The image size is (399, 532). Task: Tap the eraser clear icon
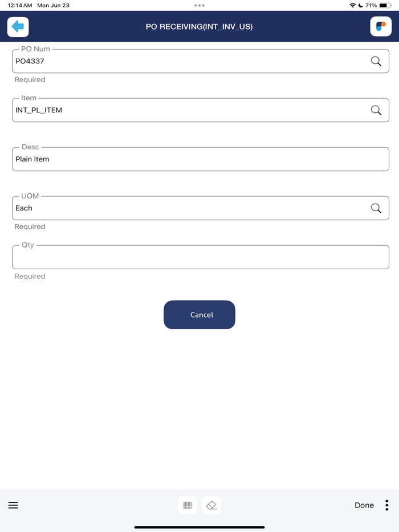tap(211, 505)
